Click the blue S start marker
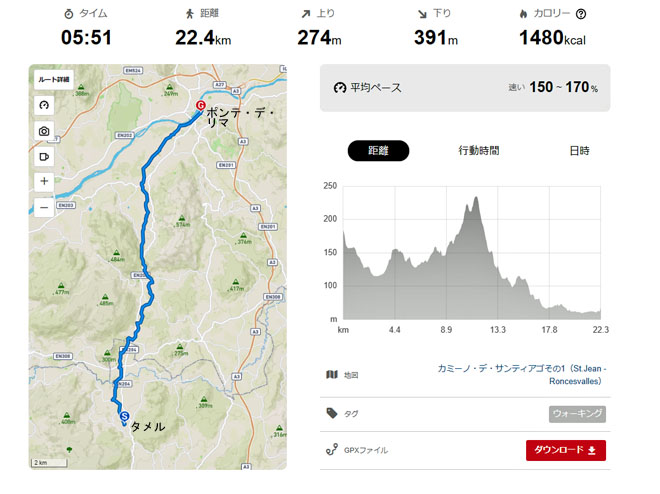 click(x=124, y=417)
